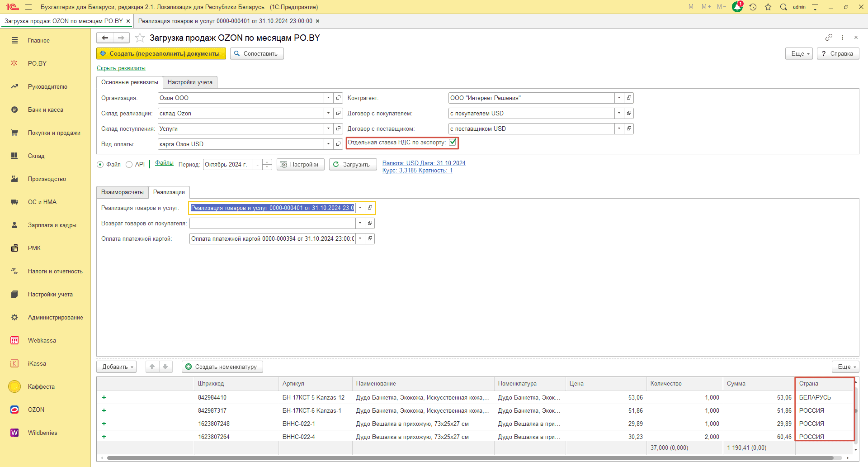Open Wildberries section
The width and height of the screenshot is (868, 467).
tap(42, 433)
